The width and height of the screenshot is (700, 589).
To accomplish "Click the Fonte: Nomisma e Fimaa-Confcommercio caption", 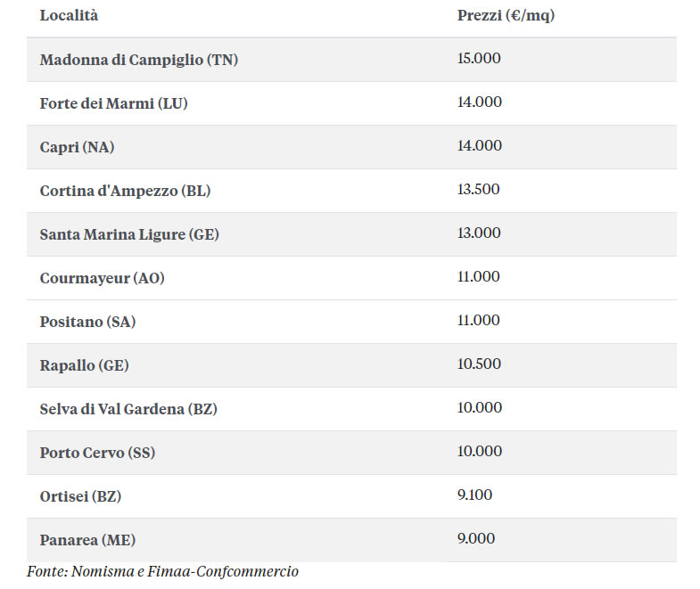I will pos(162,571).
